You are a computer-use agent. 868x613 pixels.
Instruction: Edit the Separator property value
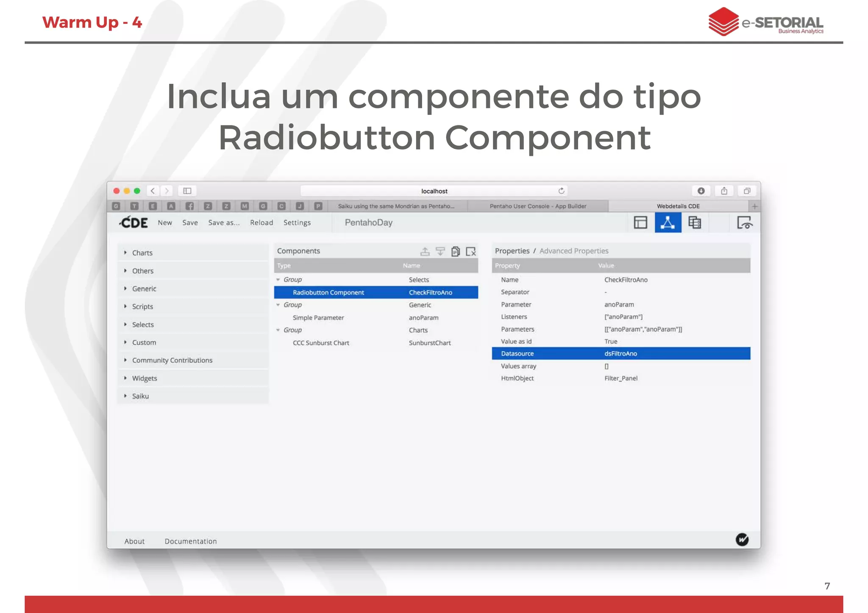point(606,292)
